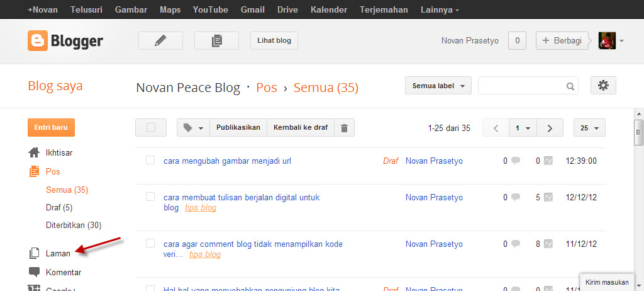The height and width of the screenshot is (291, 644).
Task: Click the Ikhtisar home icon
Action: click(x=34, y=152)
